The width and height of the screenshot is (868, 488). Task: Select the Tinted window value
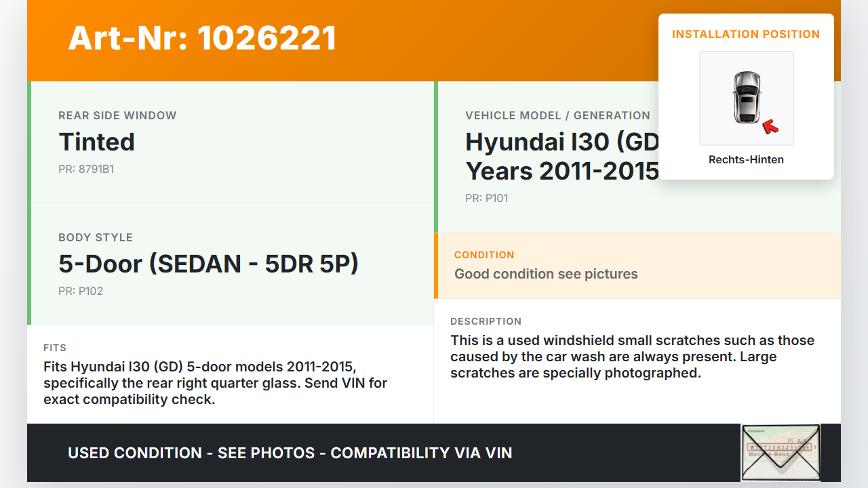point(96,142)
